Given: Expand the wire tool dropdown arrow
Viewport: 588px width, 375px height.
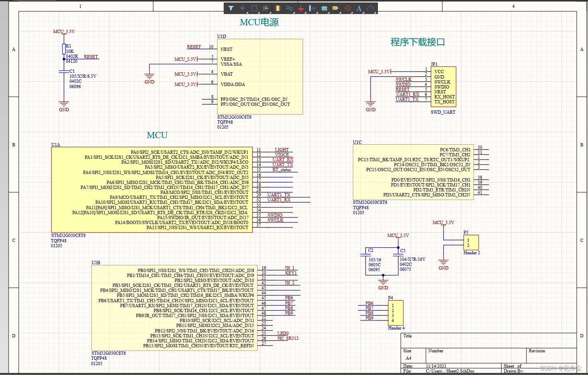Looking at the screenshot, I should (x=294, y=12).
